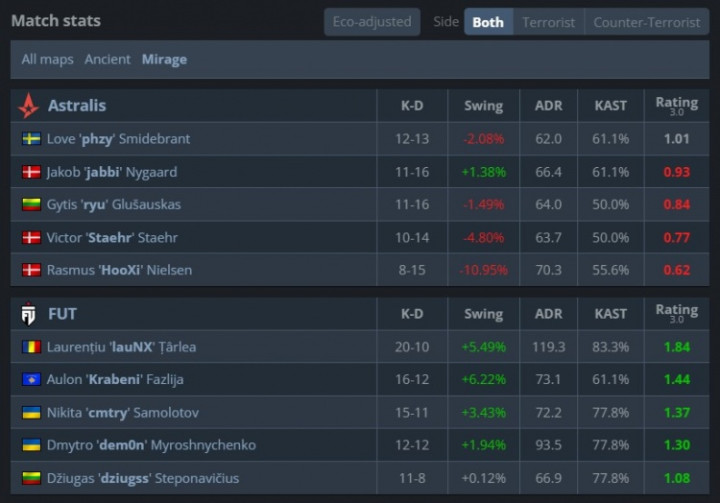Click the FUT team logo icon
The width and height of the screenshot is (720, 503).
pyautogui.click(x=29, y=314)
